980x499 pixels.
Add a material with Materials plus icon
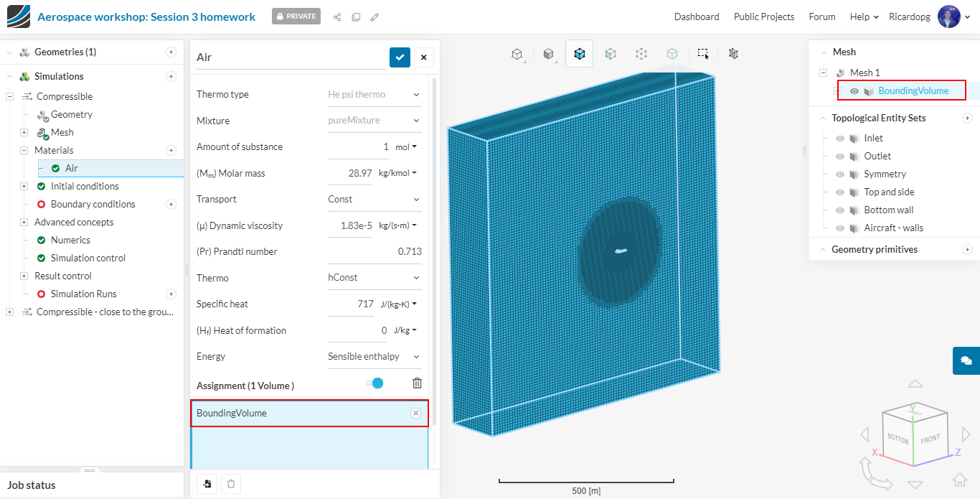pos(171,150)
